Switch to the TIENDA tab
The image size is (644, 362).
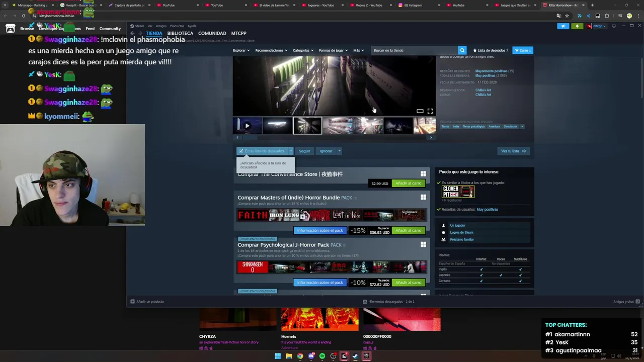tap(154, 34)
